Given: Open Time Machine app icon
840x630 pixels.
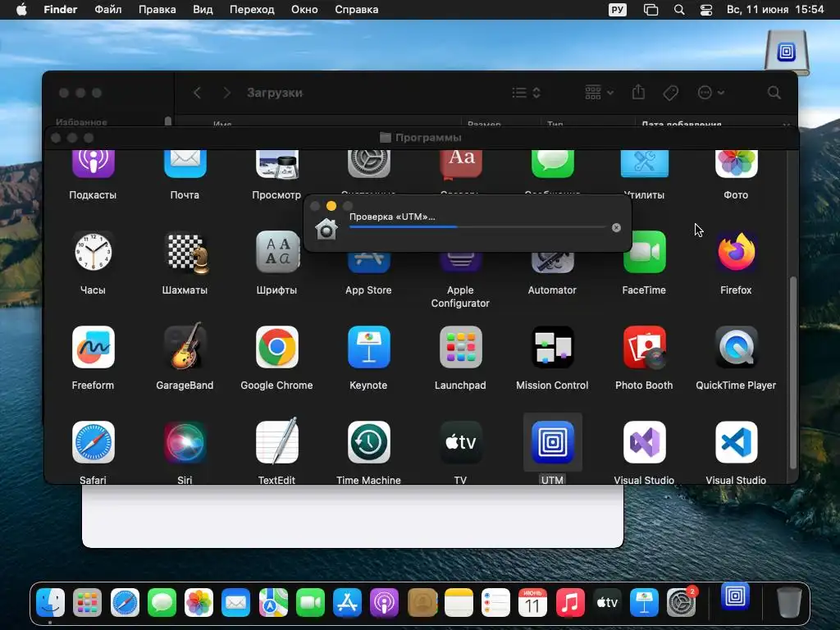Looking at the screenshot, I should [368, 442].
